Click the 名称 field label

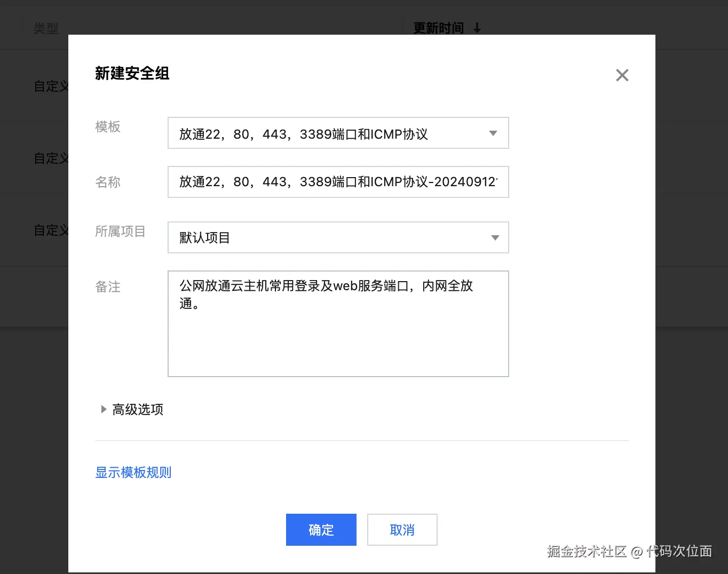[108, 182]
